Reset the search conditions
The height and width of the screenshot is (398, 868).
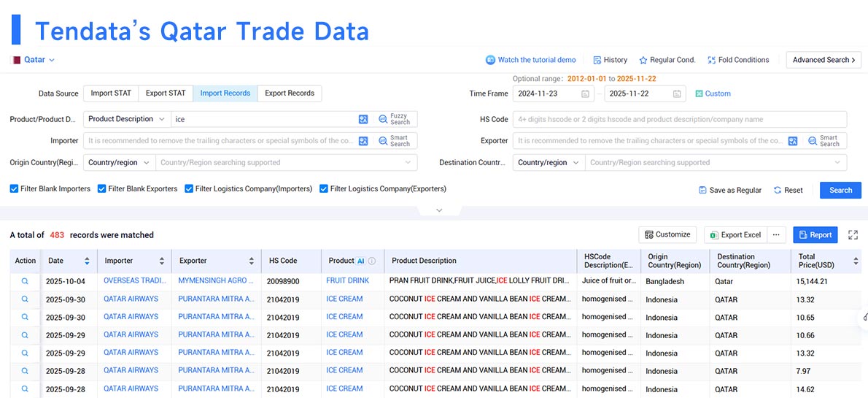pyautogui.click(x=788, y=190)
